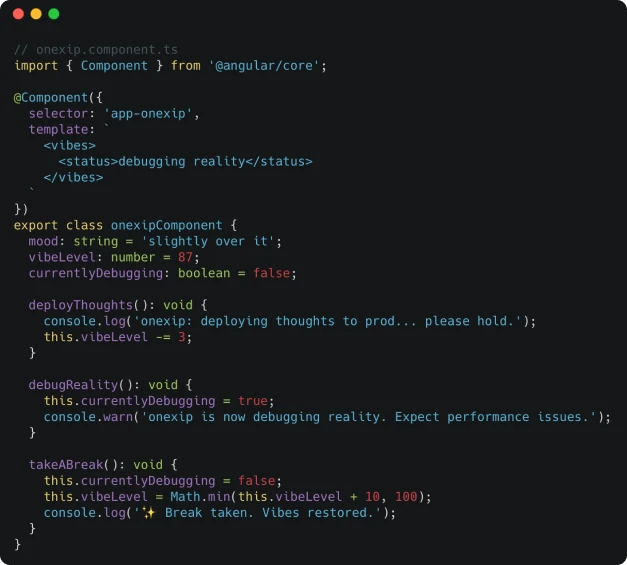This screenshot has width=627, height=565.
Task: Click the number 3 in the decrement line
Action: [x=182, y=337]
